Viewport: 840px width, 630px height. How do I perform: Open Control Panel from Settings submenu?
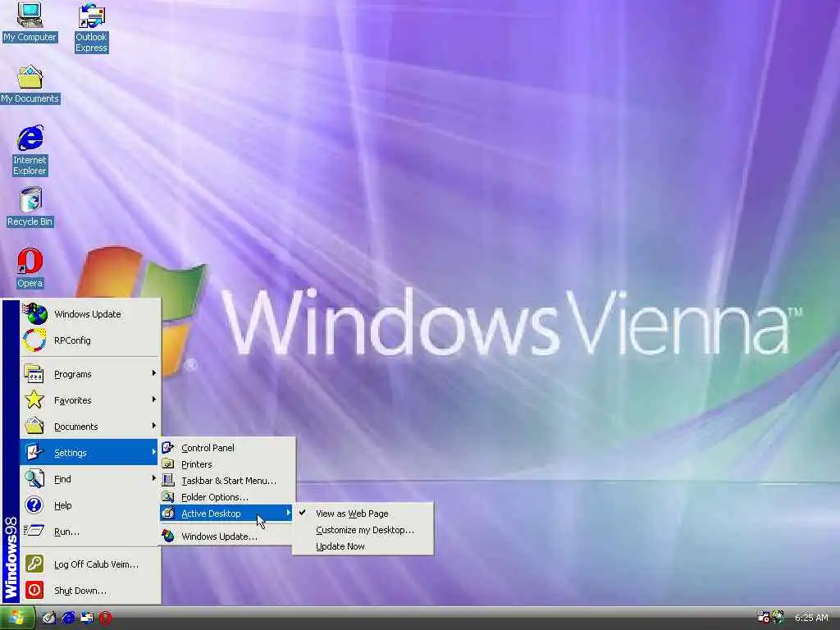[227, 448]
